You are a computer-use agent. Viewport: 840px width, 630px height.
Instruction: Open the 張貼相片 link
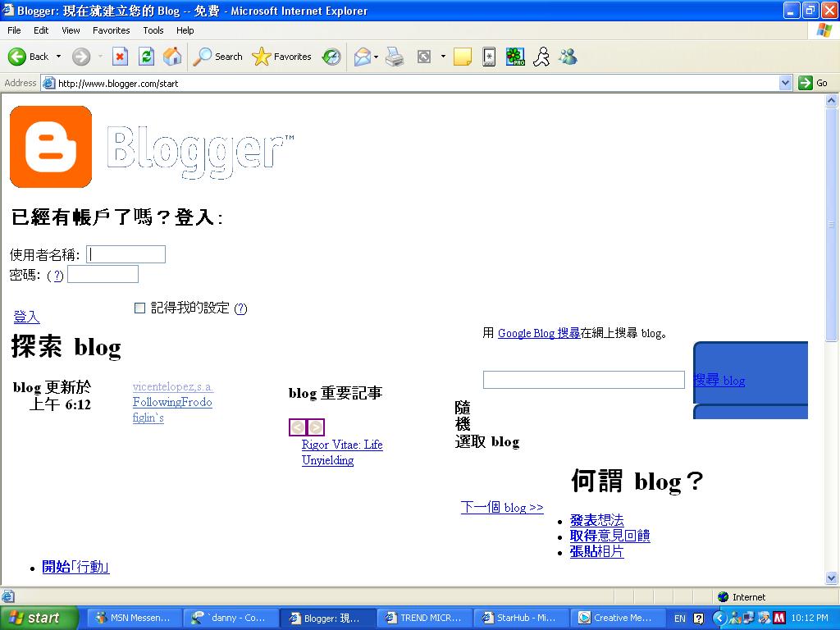[x=597, y=551]
